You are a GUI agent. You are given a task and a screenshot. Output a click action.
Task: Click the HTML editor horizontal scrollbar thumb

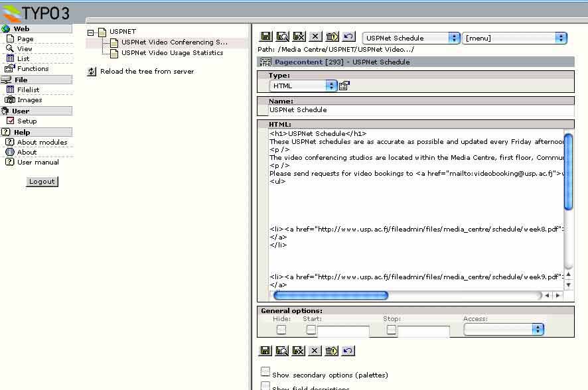[331, 295]
